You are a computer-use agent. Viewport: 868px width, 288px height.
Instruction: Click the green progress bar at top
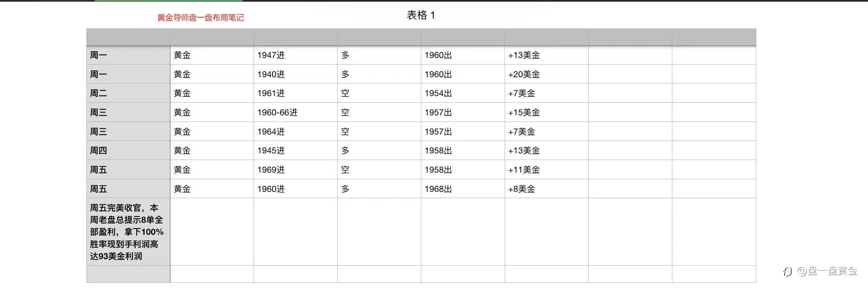[169, 1]
